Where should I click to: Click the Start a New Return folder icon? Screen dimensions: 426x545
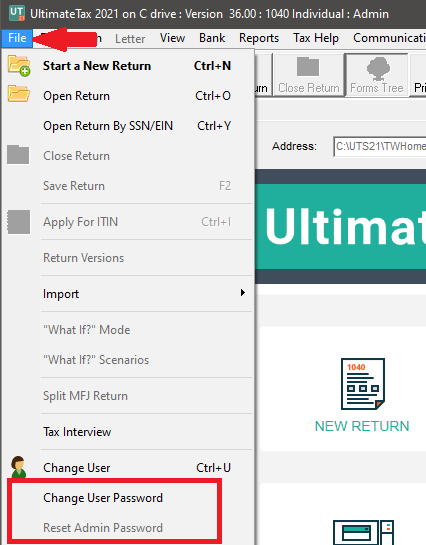pyautogui.click(x=19, y=65)
